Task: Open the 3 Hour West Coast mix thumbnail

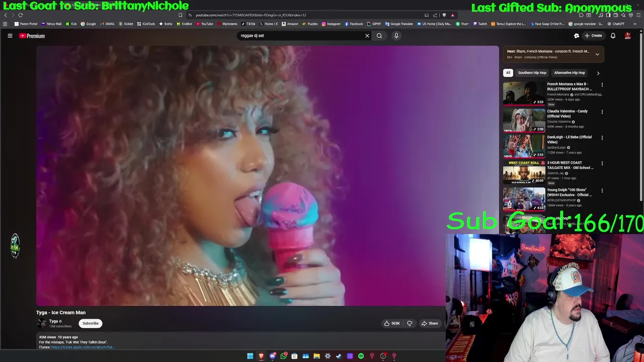Action: tap(524, 172)
